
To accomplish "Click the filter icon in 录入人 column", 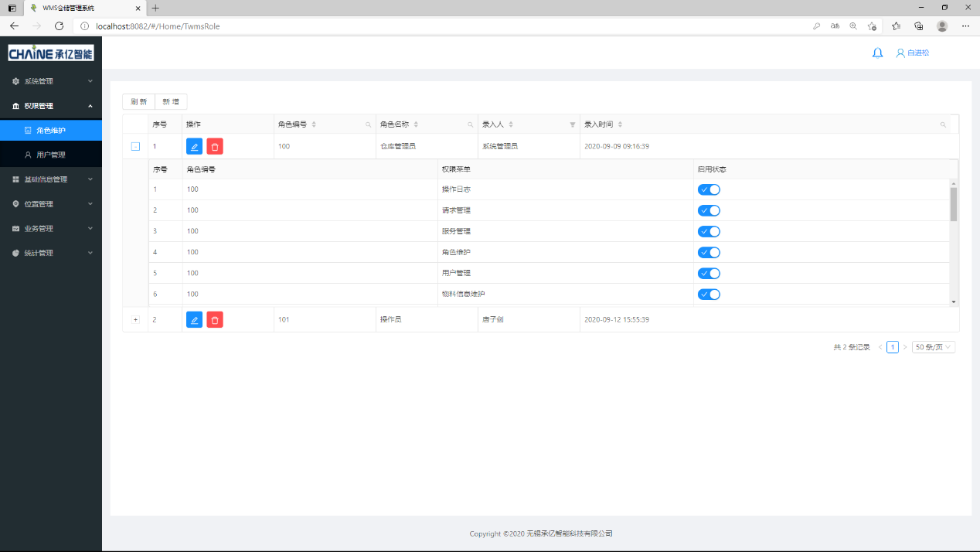I will pos(572,124).
